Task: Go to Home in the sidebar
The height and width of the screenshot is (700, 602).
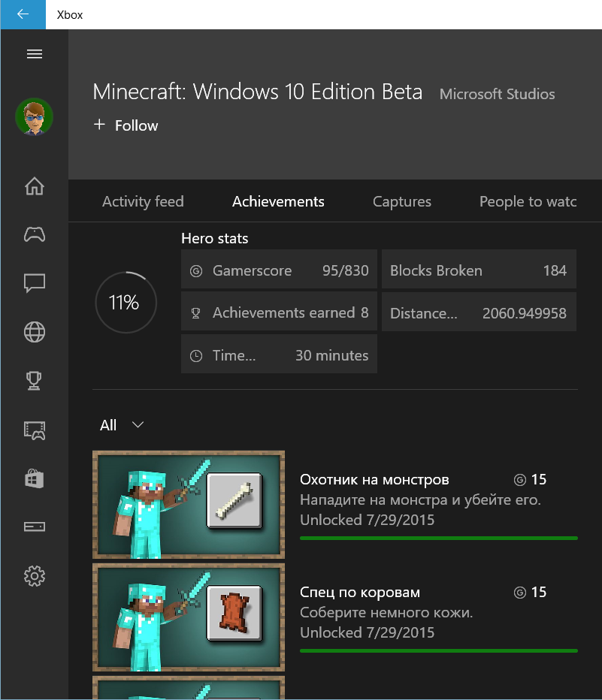Action: (35, 186)
